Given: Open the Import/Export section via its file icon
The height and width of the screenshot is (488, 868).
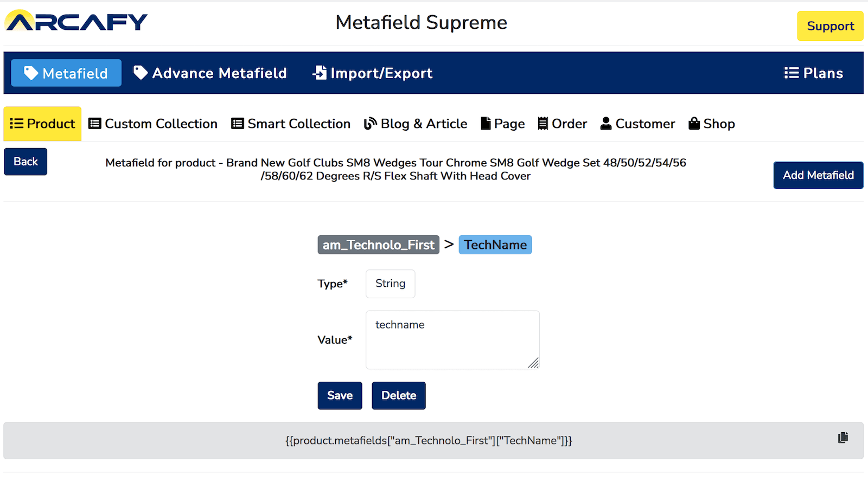Looking at the screenshot, I should [x=319, y=73].
